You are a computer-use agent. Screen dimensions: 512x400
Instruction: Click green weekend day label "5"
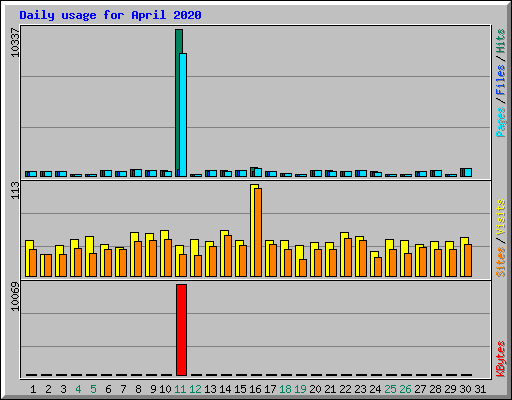(x=93, y=389)
